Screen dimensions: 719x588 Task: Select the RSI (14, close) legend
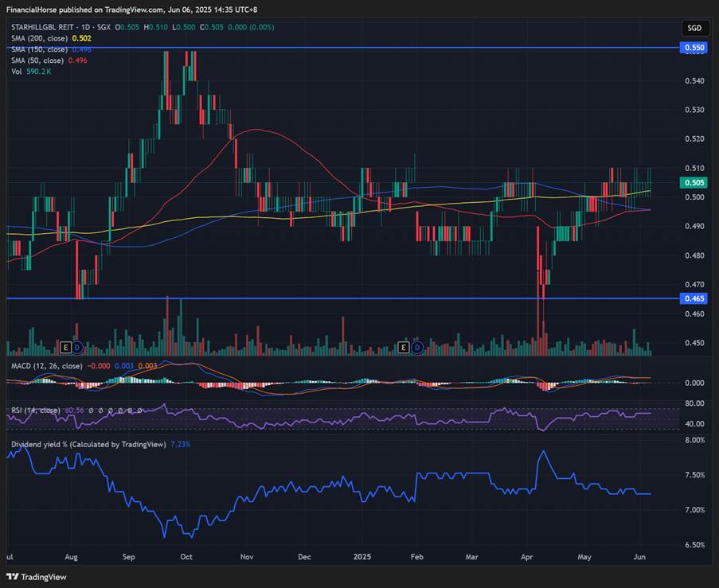coord(36,411)
